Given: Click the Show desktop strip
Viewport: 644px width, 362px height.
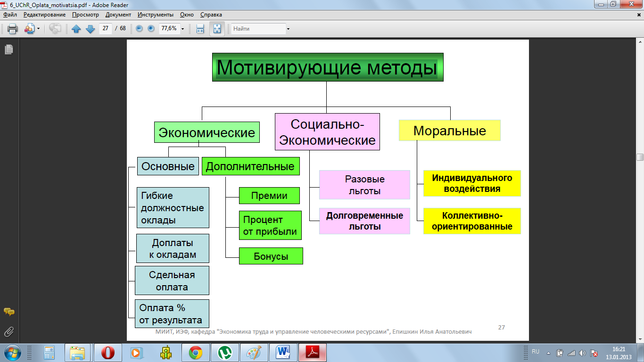Looking at the screenshot, I should coord(641,353).
